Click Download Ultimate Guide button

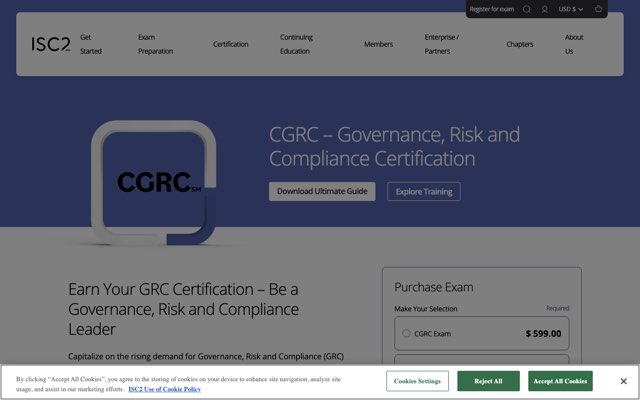[322, 191]
